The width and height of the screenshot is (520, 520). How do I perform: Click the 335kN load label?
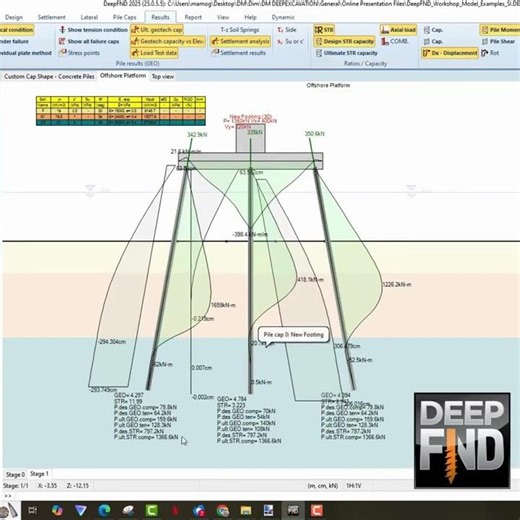(255, 133)
